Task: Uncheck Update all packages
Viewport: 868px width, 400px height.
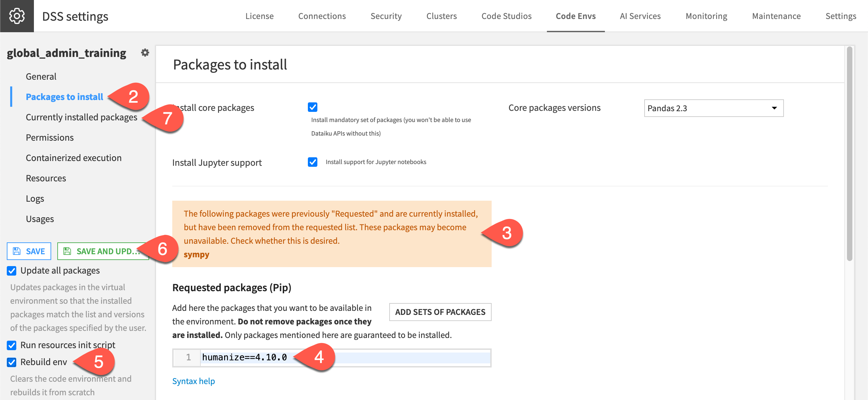Action: click(12, 271)
